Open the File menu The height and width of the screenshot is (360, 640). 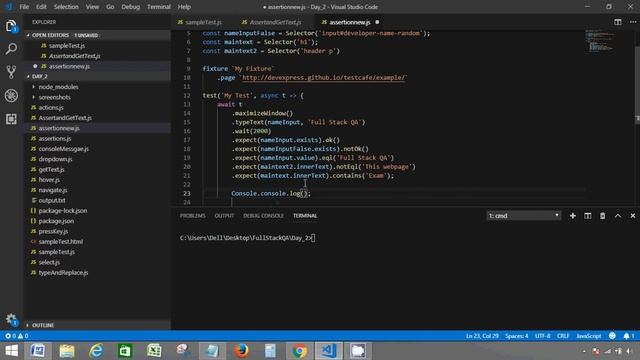tap(24, 7)
